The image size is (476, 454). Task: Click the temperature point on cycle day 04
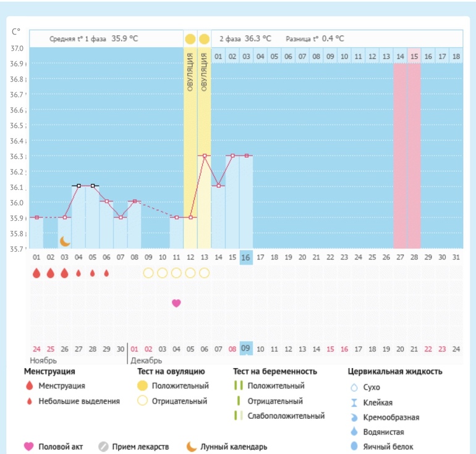[79, 186]
